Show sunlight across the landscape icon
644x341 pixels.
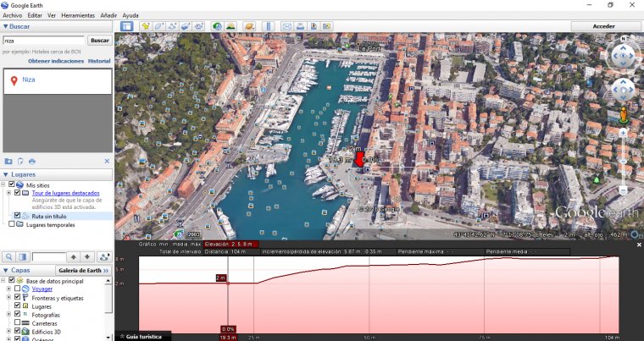(x=230, y=26)
